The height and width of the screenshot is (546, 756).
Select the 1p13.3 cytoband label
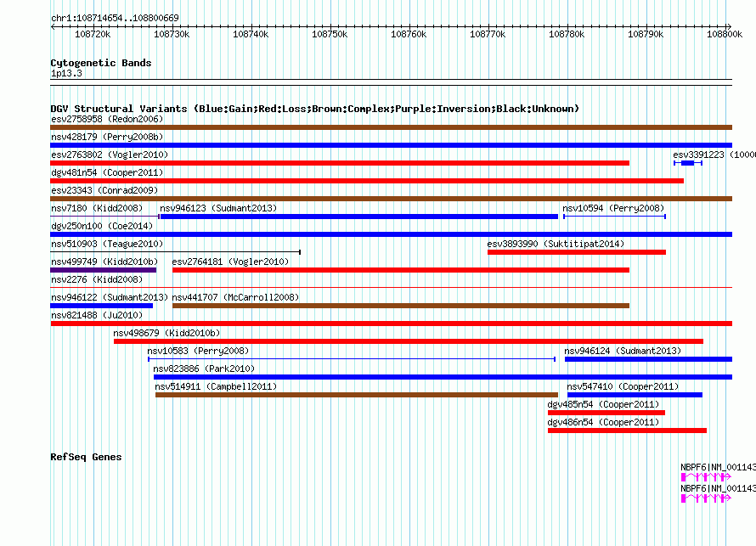66,73
